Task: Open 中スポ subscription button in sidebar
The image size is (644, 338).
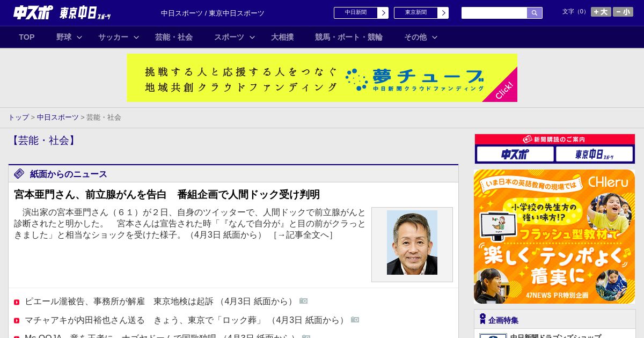Action: (x=515, y=154)
